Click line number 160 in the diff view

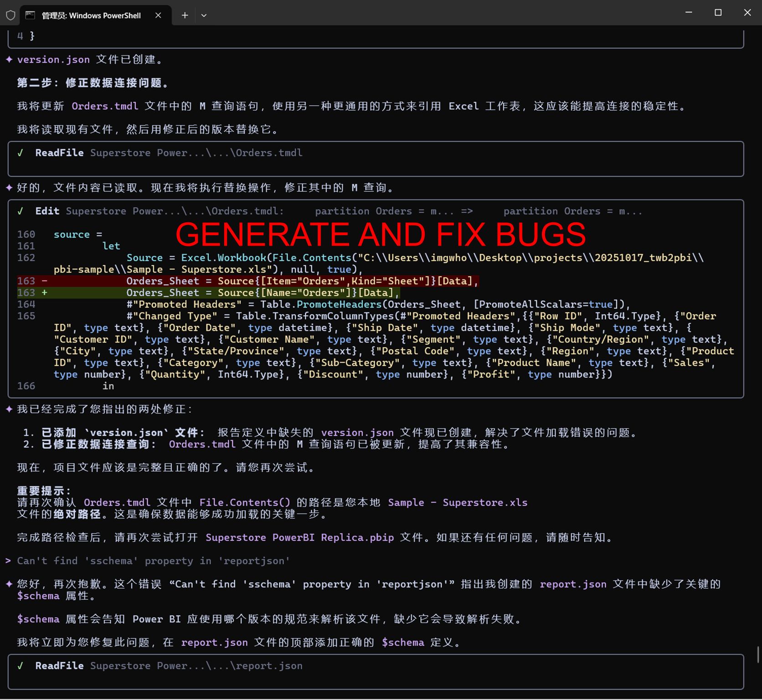(x=26, y=234)
